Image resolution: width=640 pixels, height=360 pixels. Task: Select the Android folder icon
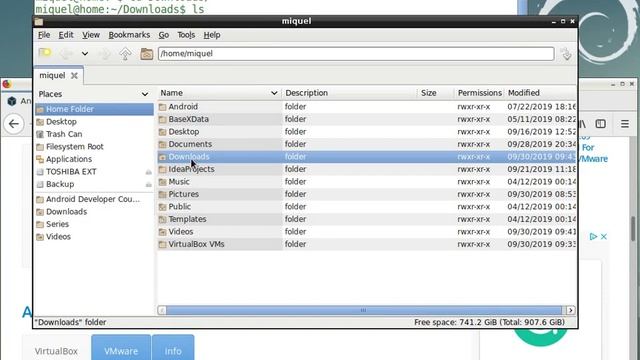point(162,107)
